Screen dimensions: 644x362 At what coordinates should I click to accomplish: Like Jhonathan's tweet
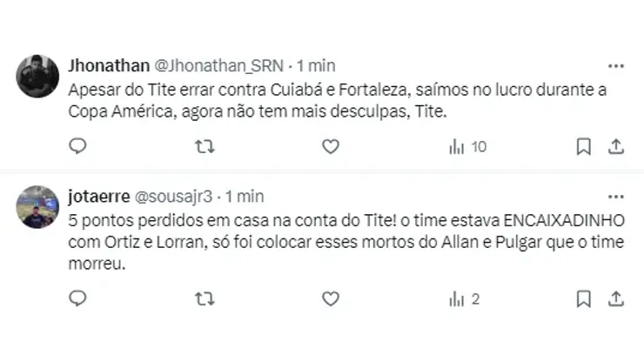pyautogui.click(x=330, y=147)
